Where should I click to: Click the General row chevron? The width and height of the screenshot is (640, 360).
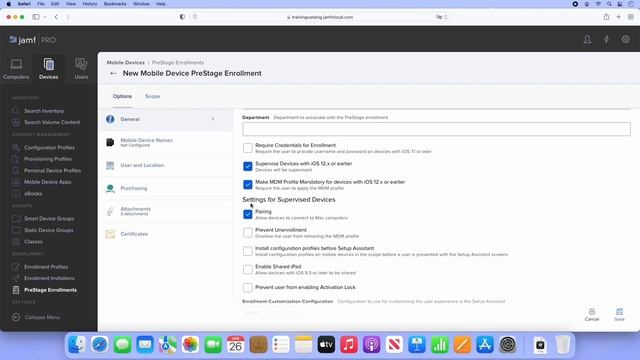pos(213,119)
